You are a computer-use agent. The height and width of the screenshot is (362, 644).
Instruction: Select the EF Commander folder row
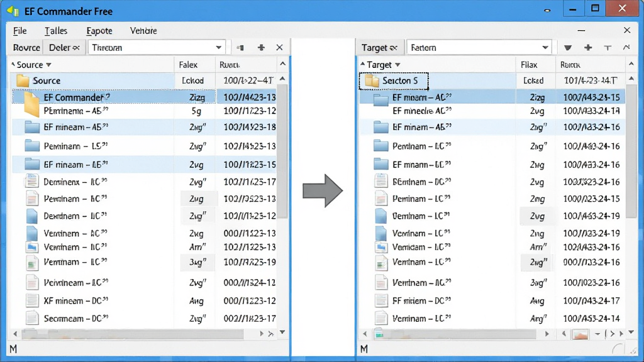144,97
